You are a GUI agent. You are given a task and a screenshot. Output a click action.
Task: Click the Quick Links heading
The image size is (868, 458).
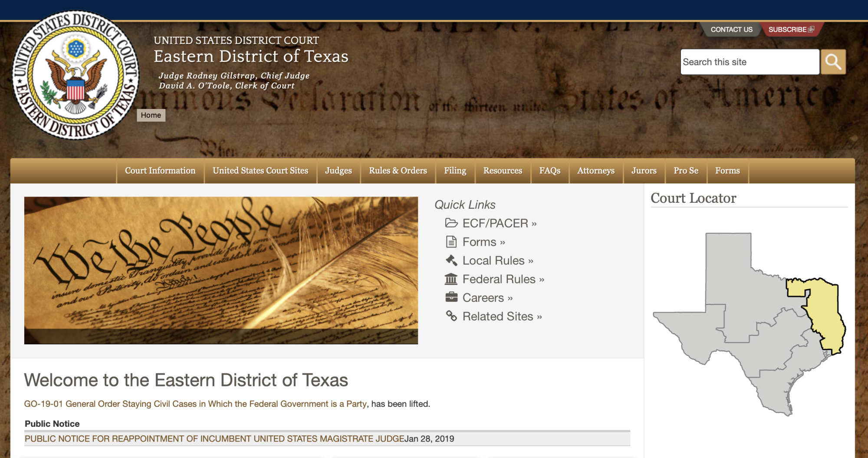(x=465, y=204)
